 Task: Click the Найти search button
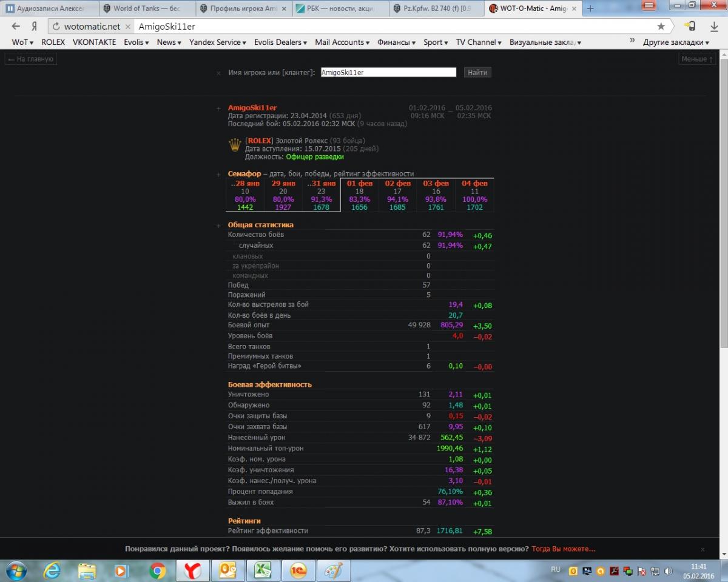pos(477,72)
